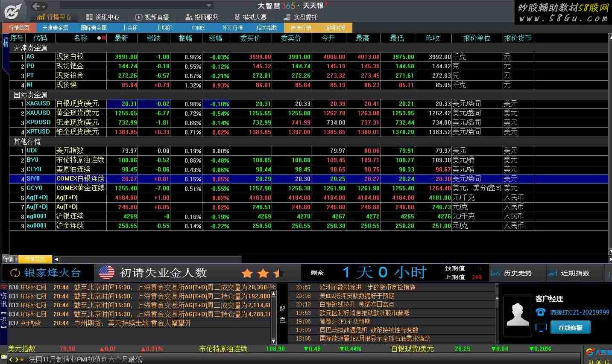Click the envelope mail icon at bottom-left
The height and width of the screenshot is (364, 612).
pos(3,356)
